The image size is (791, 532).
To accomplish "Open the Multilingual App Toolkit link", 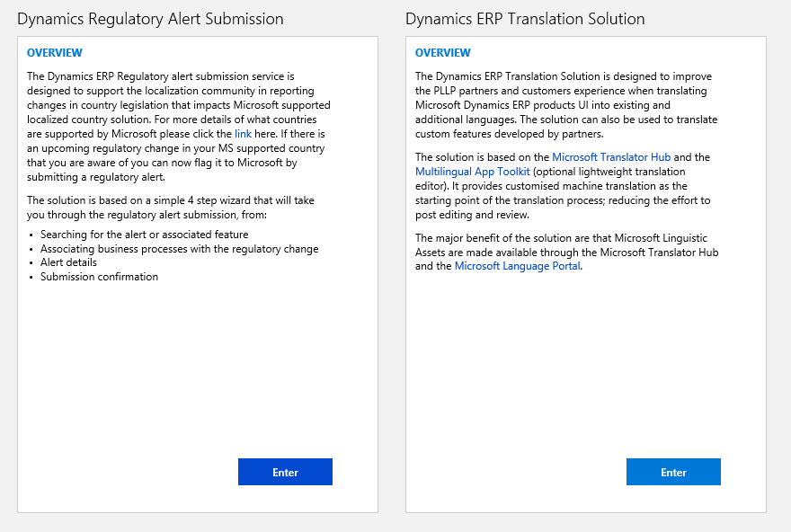I will (x=473, y=171).
